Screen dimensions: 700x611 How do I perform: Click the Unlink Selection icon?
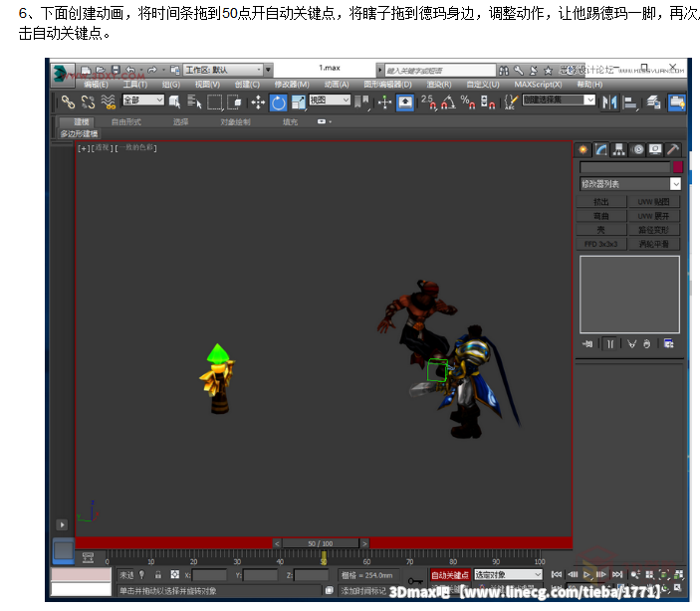(88, 102)
